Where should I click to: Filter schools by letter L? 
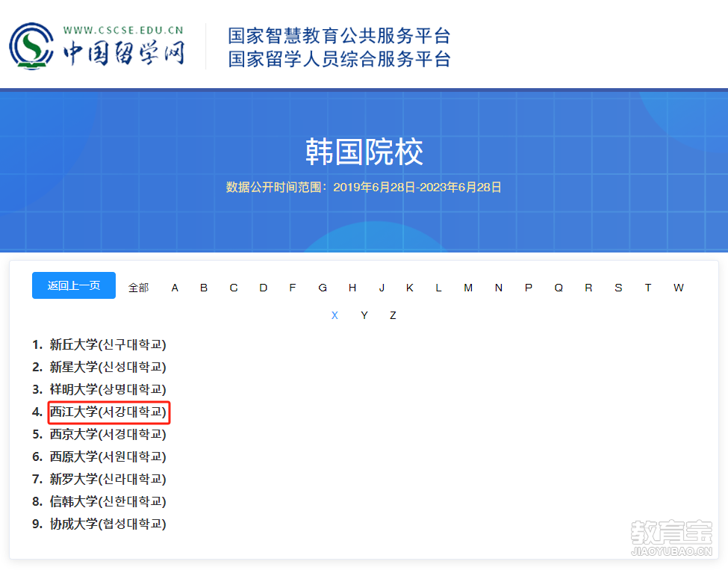438,288
